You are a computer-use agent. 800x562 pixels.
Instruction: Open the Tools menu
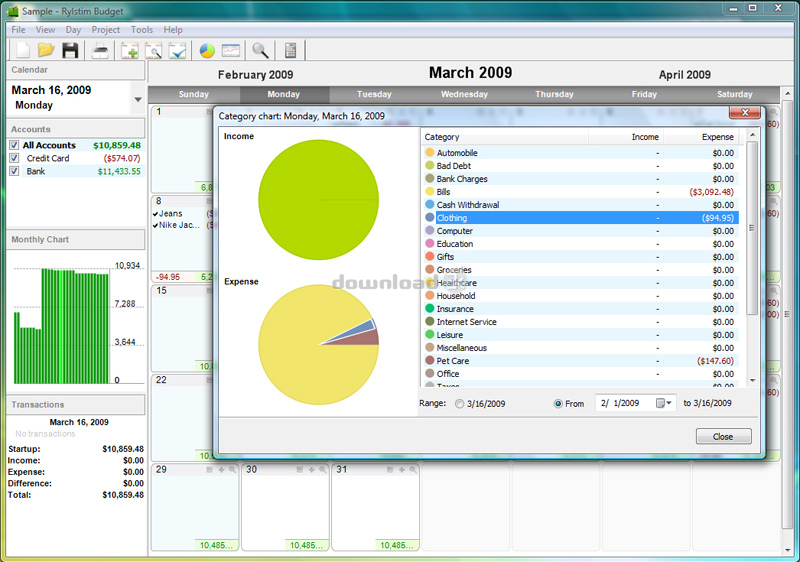tap(142, 30)
